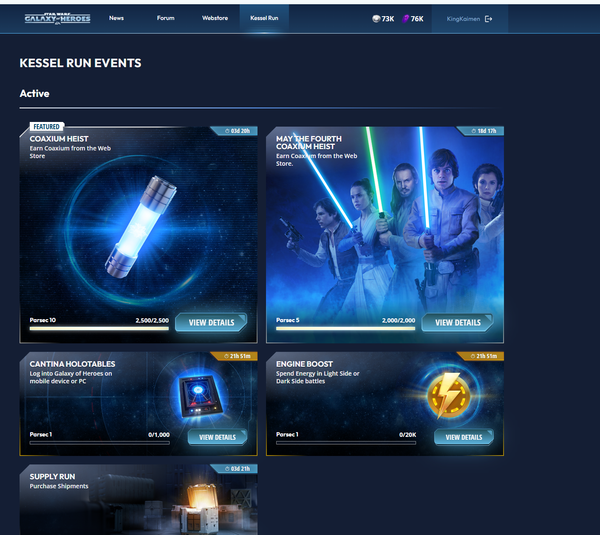Viewport: 600px width, 535px height.
Task: Click the purple crystal currency icon
Action: 405,19
